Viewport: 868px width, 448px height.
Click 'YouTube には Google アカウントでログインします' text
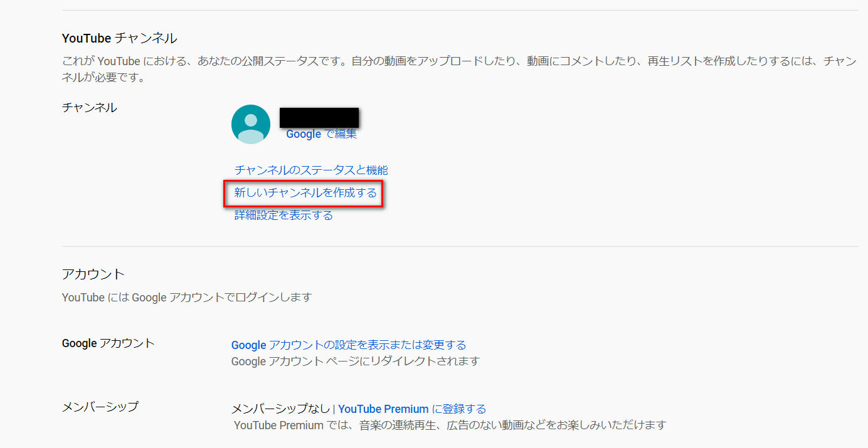187,298
